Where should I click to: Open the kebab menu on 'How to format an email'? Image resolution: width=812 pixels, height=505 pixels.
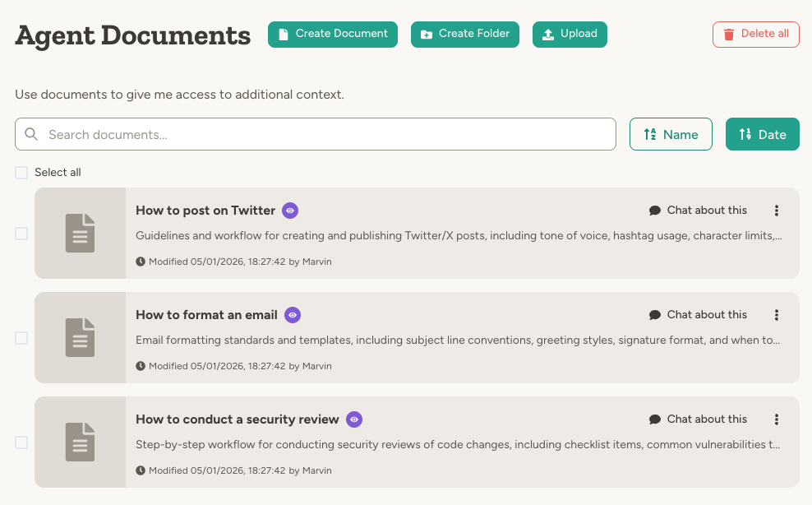[776, 315]
